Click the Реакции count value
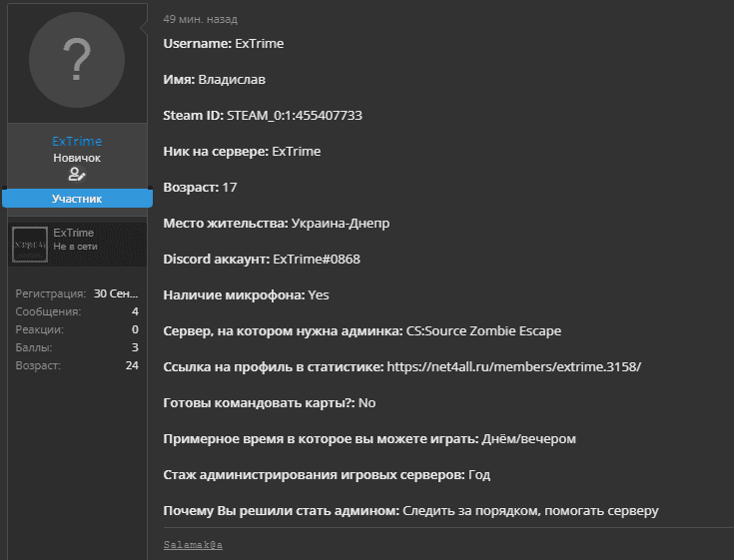Screen dimensions: 734x560 [x=135, y=329]
